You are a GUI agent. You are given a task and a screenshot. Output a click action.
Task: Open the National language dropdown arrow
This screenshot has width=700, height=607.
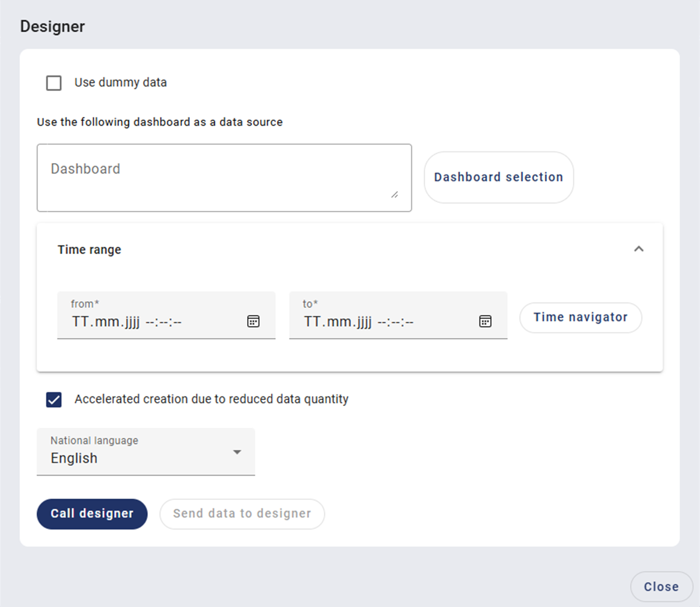click(237, 452)
